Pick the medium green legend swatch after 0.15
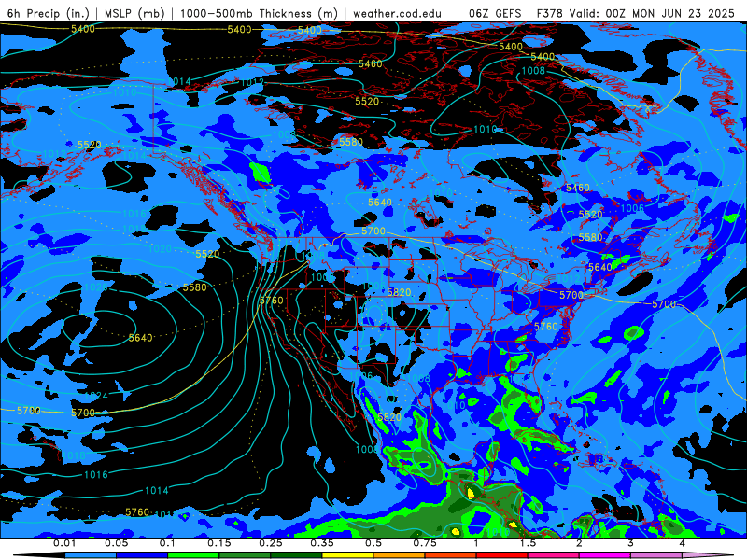Image resolution: width=747 pixels, height=560 pixels. pos(245,555)
